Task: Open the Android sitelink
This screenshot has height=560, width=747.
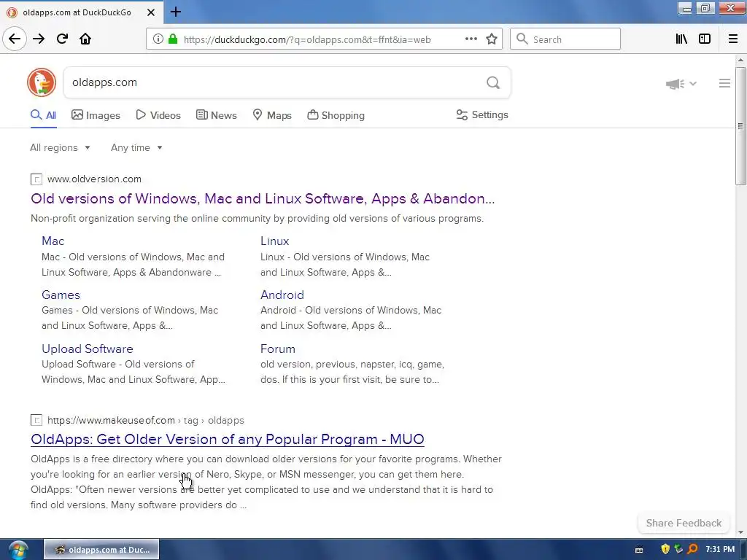Action: point(282,295)
